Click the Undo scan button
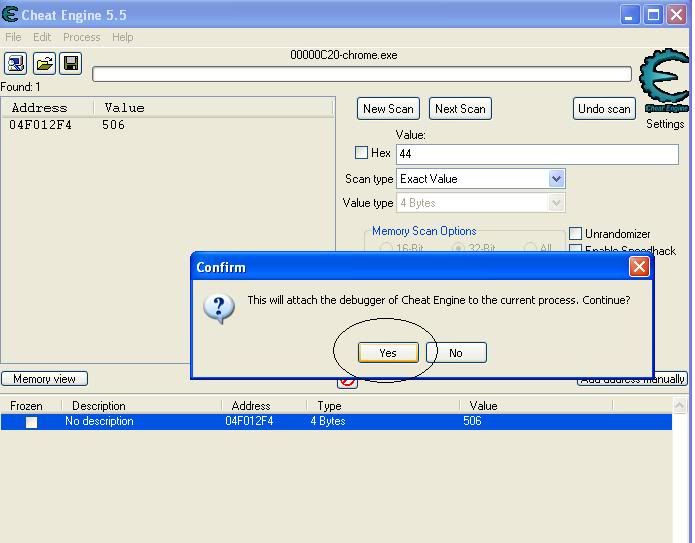695x543 pixels. click(x=604, y=109)
